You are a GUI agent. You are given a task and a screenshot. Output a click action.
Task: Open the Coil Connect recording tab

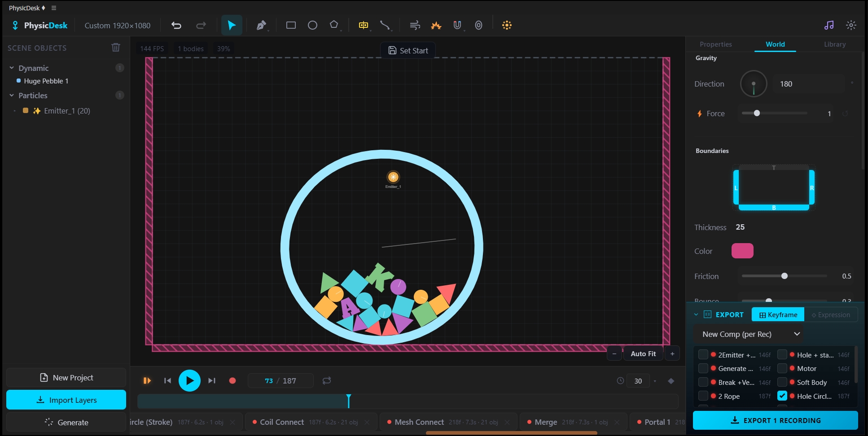[312, 422]
